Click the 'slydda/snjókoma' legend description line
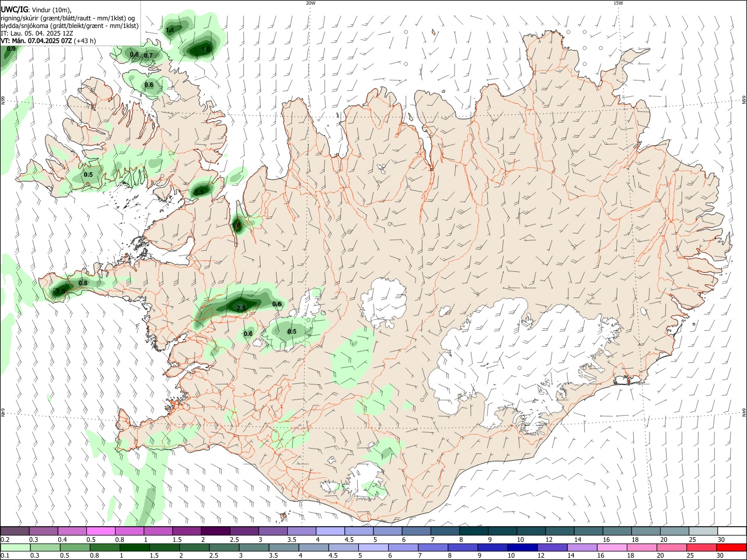The width and height of the screenshot is (747, 560). click(x=69, y=26)
